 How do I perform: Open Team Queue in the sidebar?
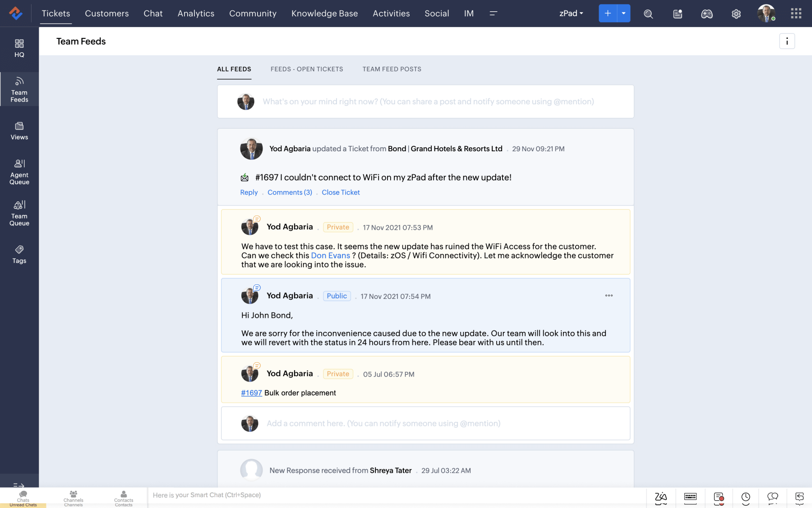(19, 213)
